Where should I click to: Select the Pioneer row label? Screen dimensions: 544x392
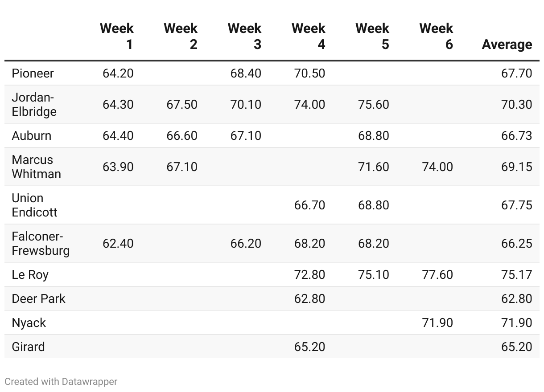pyautogui.click(x=33, y=73)
